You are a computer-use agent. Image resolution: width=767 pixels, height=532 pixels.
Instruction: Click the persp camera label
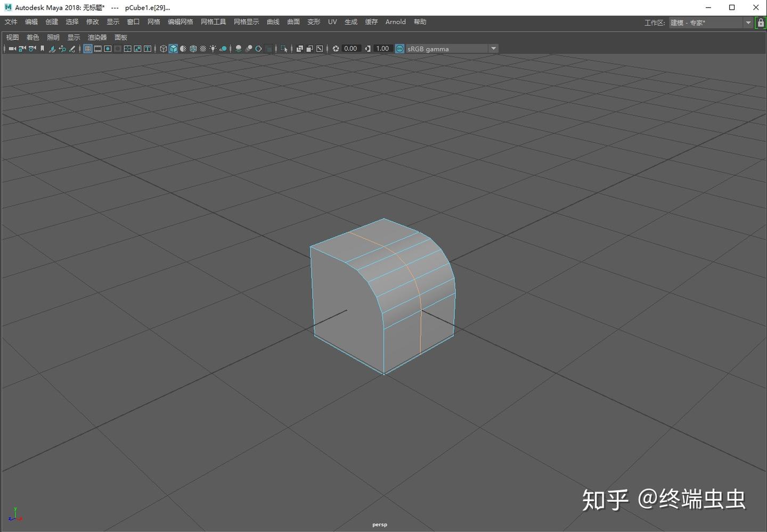(x=379, y=525)
